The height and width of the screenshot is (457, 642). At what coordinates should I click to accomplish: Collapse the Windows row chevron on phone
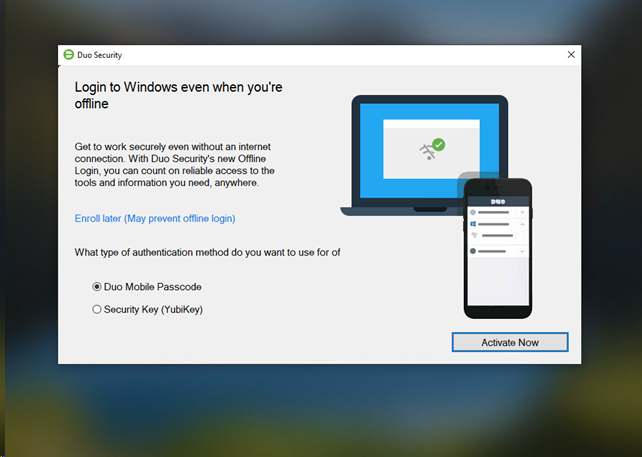tap(521, 225)
